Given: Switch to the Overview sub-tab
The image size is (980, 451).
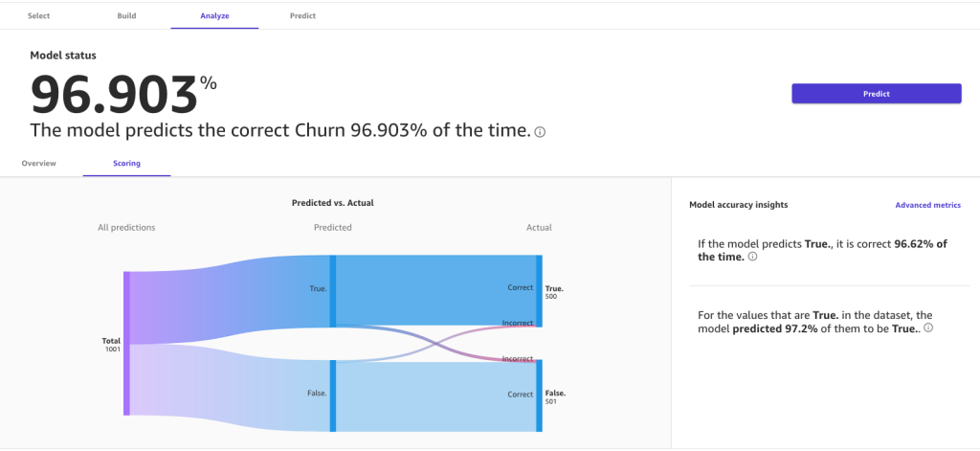Looking at the screenshot, I should [38, 164].
